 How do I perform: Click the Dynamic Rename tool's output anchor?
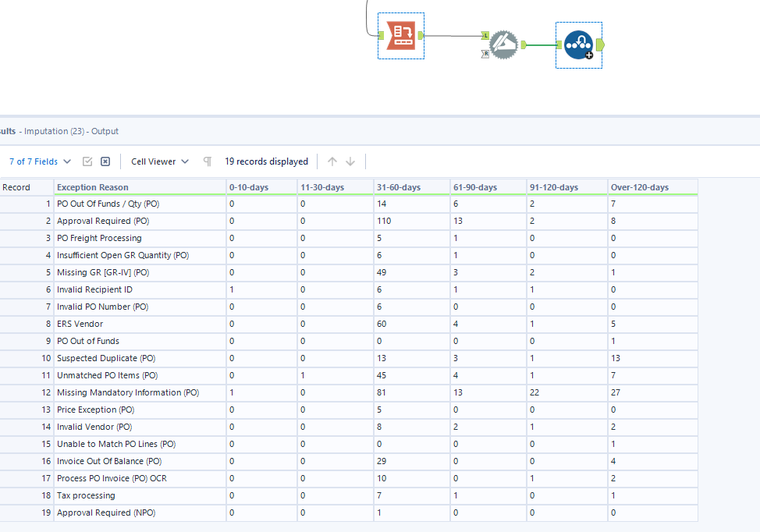click(524, 45)
